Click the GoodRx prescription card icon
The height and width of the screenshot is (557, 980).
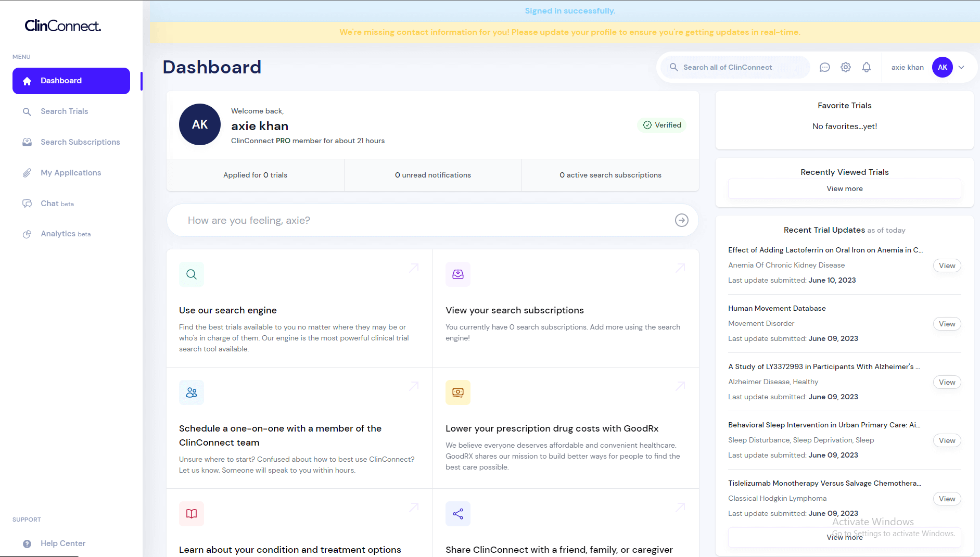click(458, 393)
